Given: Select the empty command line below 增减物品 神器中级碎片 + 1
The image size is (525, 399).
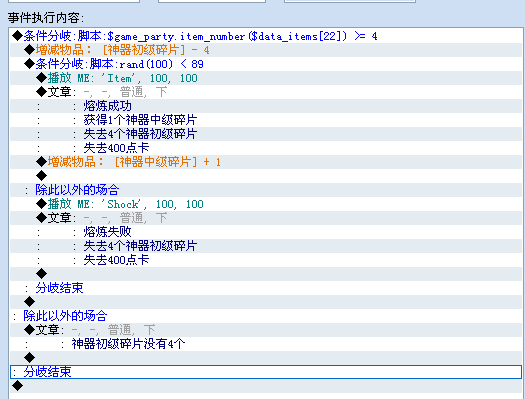Looking at the screenshot, I should (x=266, y=176).
